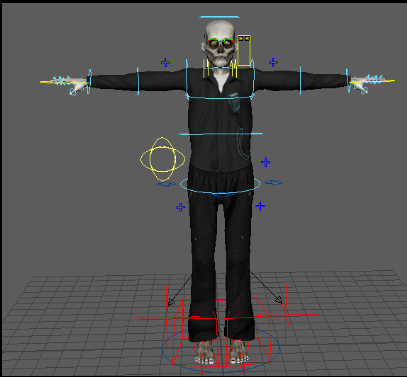Pick the cyan head control line above skull

point(219,17)
